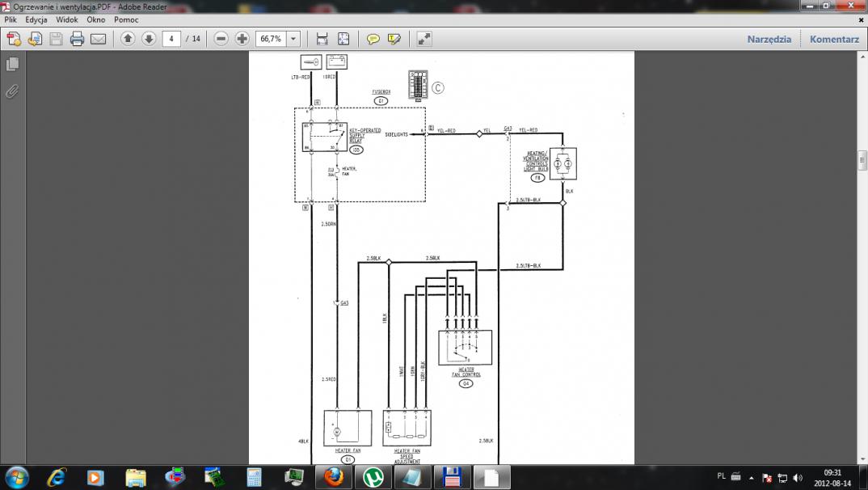The height and width of the screenshot is (490, 868).
Task: Open the zoom level dropdown arrow
Action: (293, 39)
